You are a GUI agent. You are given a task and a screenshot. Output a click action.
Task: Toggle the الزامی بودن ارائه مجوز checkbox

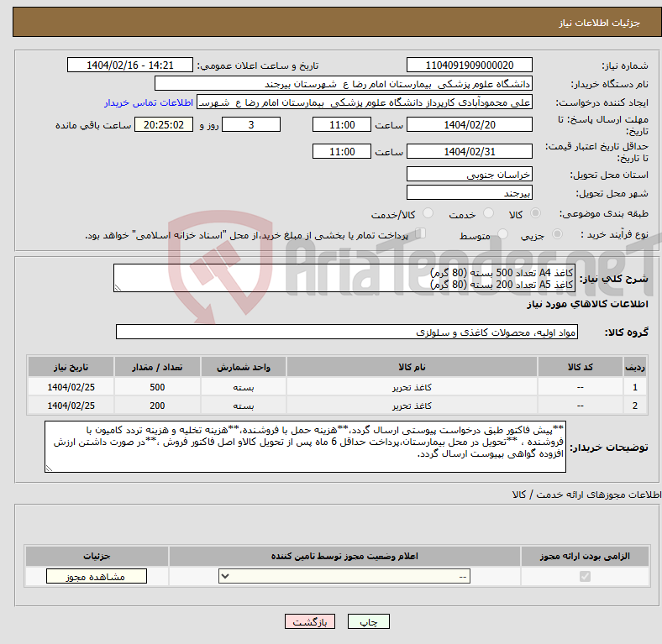click(x=585, y=577)
